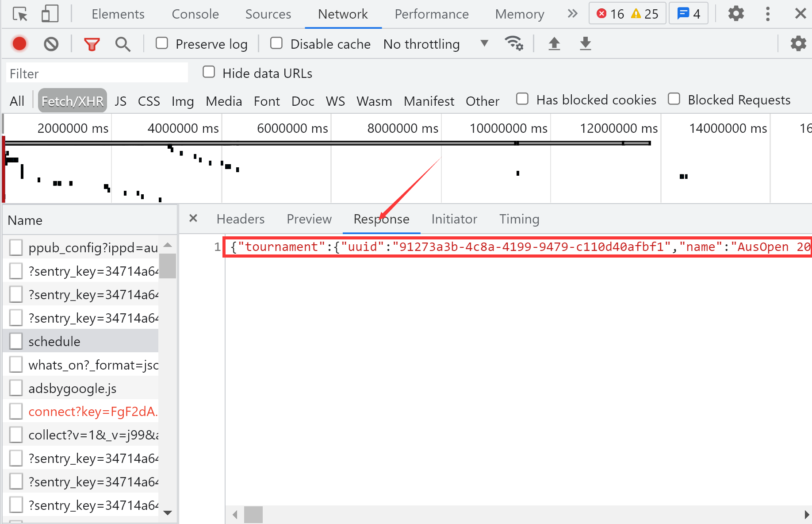The width and height of the screenshot is (812, 524).
Task: Open Network panel settings gear
Action: point(798,43)
